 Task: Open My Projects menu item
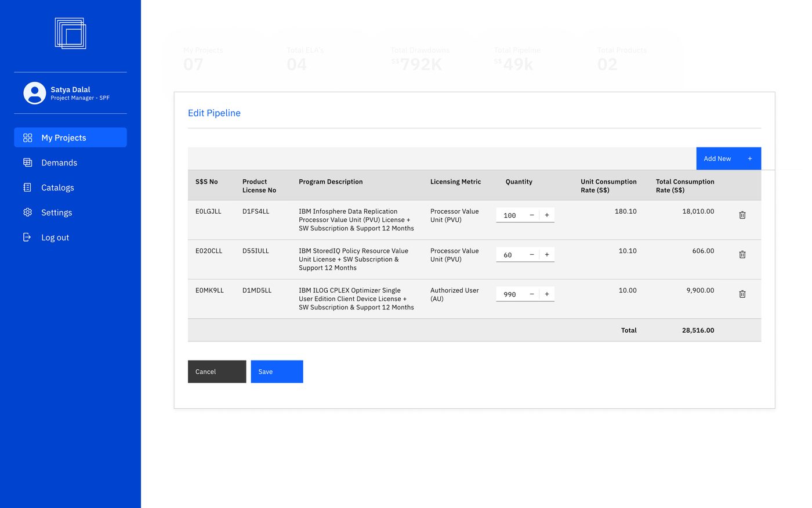70,138
